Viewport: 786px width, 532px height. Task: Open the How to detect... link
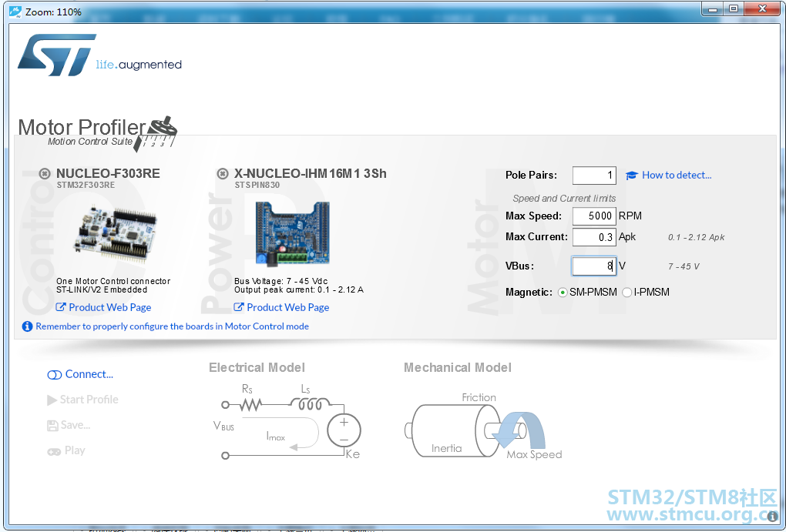[x=677, y=176]
